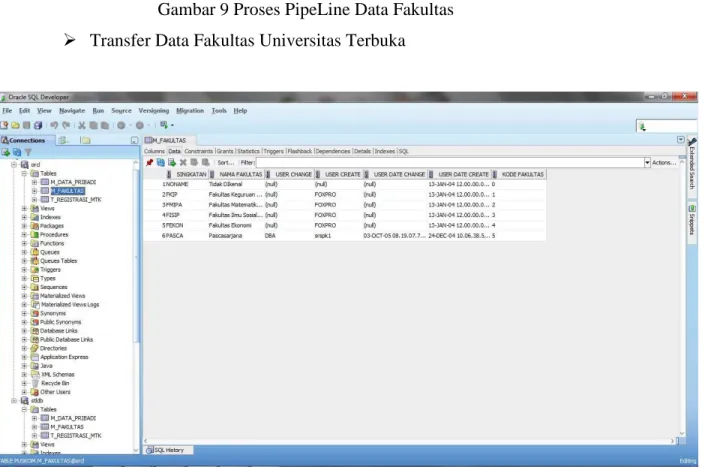705x467 pixels.
Task: Open the File menu
Action: click(7, 111)
